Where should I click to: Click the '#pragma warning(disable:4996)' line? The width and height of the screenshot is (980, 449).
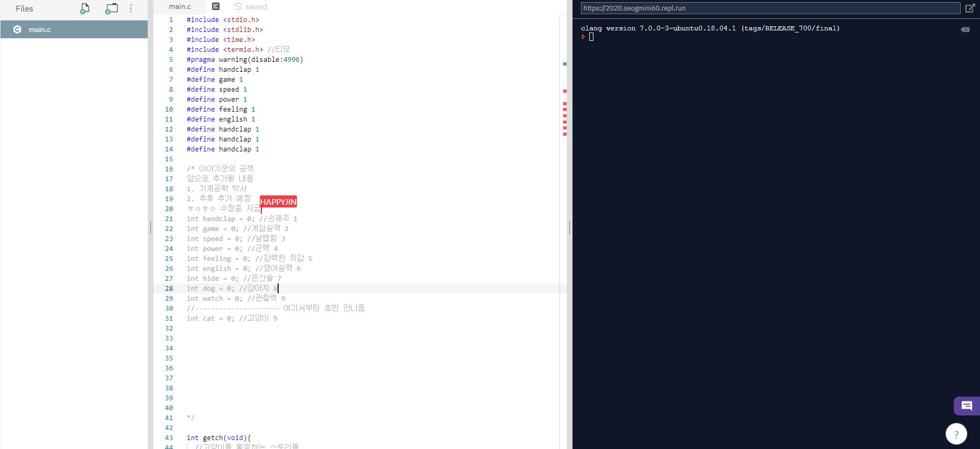coord(245,59)
